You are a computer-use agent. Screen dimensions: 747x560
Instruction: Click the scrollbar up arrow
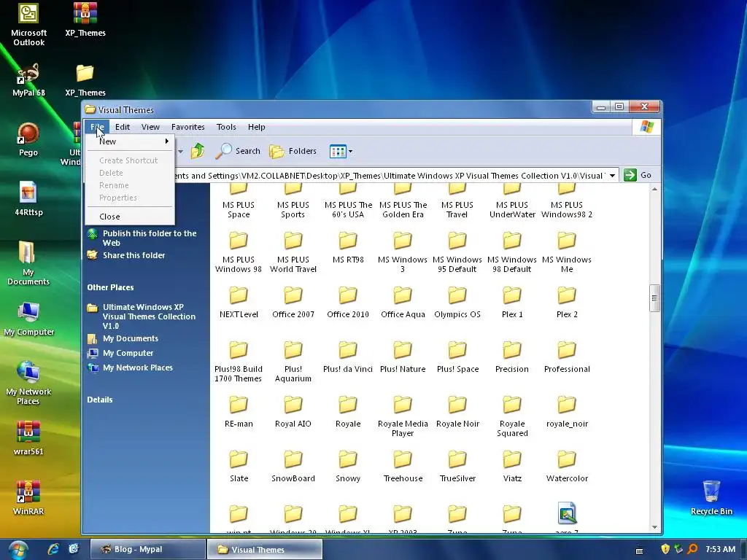click(x=654, y=189)
